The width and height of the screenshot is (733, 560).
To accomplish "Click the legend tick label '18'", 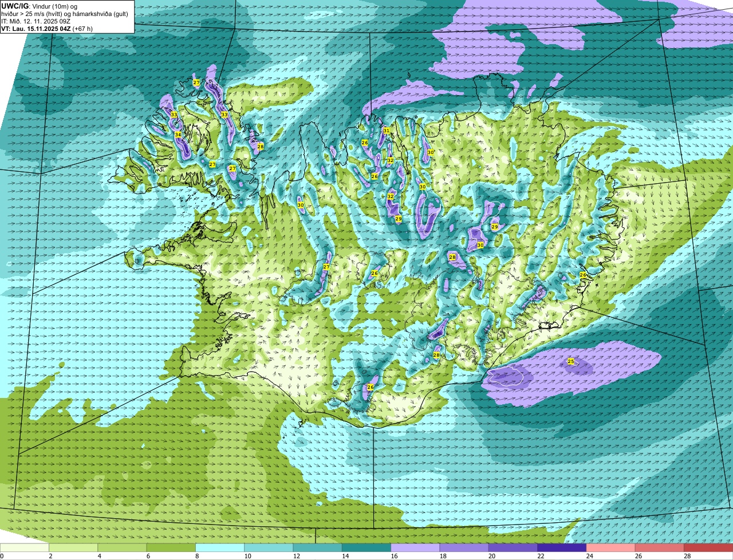I will point(443,556).
